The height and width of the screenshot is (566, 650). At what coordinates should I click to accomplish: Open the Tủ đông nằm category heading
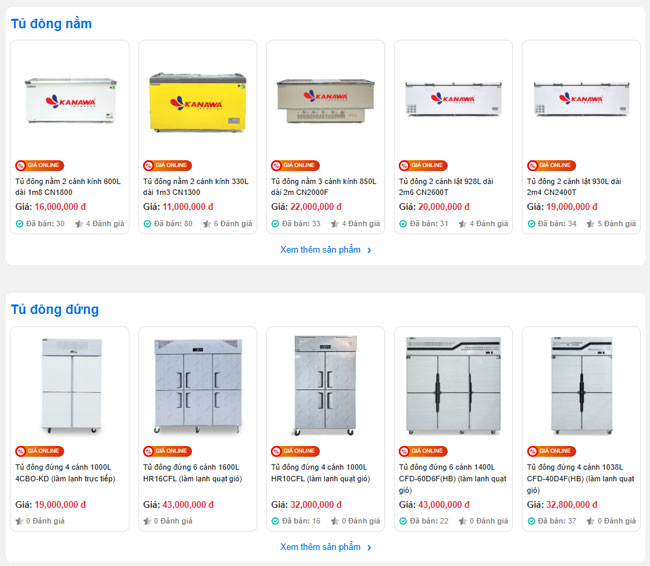[x=51, y=23]
